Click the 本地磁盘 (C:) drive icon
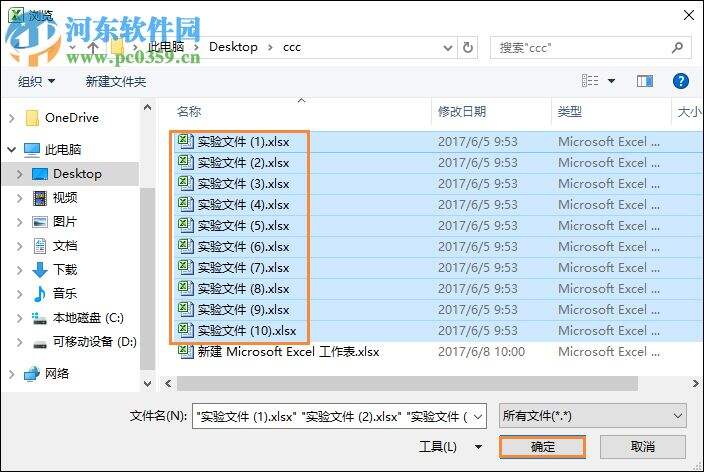 (x=40, y=318)
